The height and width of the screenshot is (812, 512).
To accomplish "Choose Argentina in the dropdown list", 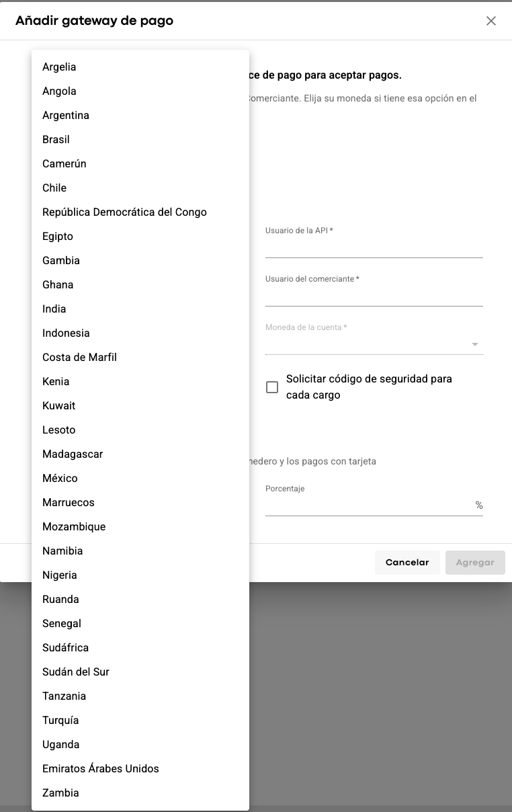I will coord(66,115).
